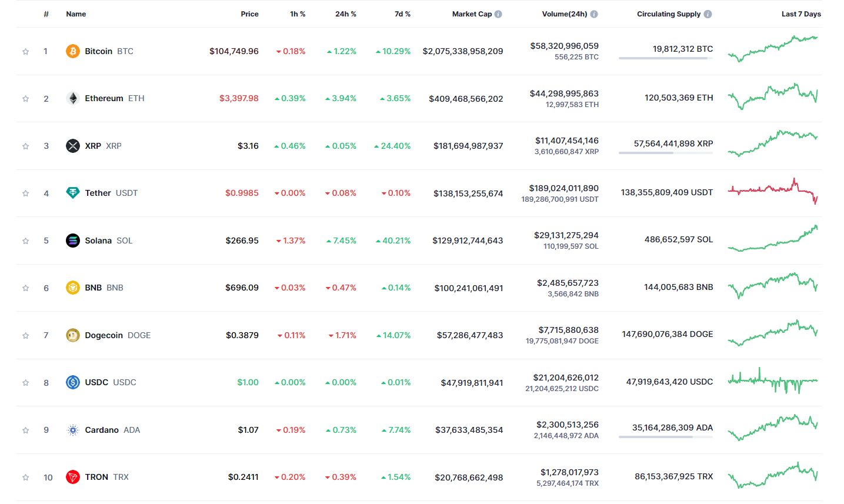Click Ethereum's volume $44,298,995,863
Viewport: 844px width, 504px height.
pos(564,94)
